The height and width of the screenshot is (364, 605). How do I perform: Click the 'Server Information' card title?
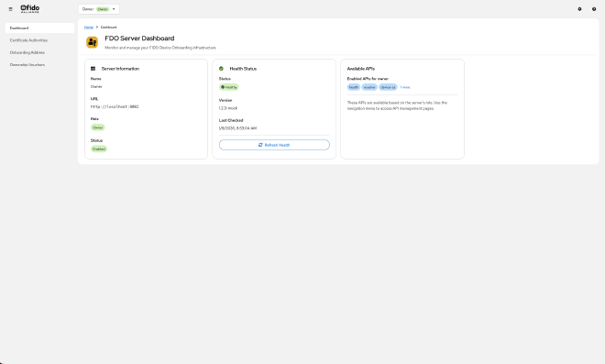click(120, 69)
